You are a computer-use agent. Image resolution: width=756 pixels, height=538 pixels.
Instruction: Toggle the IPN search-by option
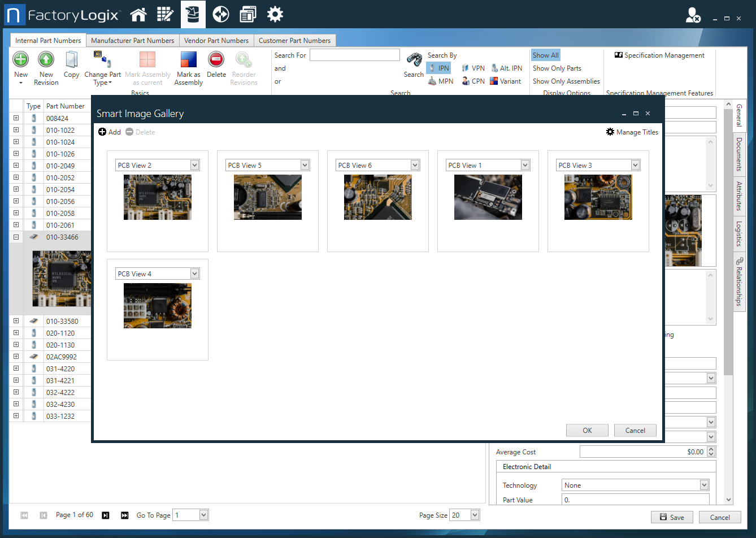[x=438, y=68]
